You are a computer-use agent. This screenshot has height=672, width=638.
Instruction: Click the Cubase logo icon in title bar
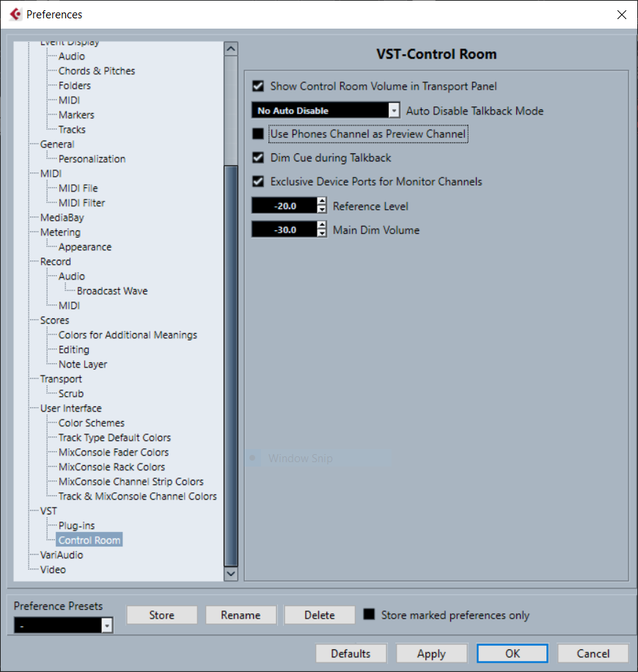(15, 14)
